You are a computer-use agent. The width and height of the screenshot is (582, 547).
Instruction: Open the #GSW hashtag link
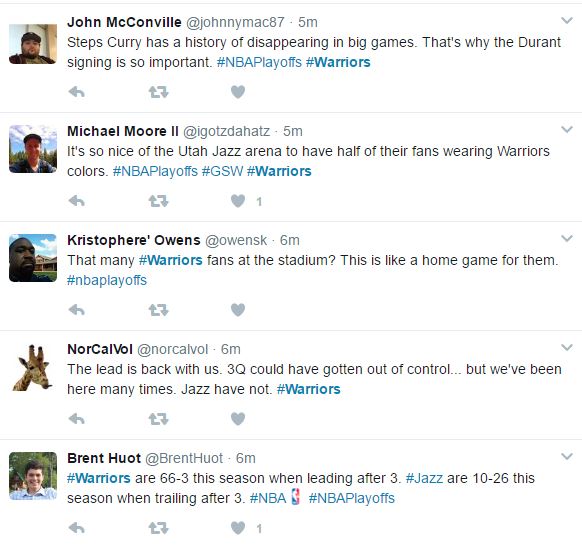point(222,171)
